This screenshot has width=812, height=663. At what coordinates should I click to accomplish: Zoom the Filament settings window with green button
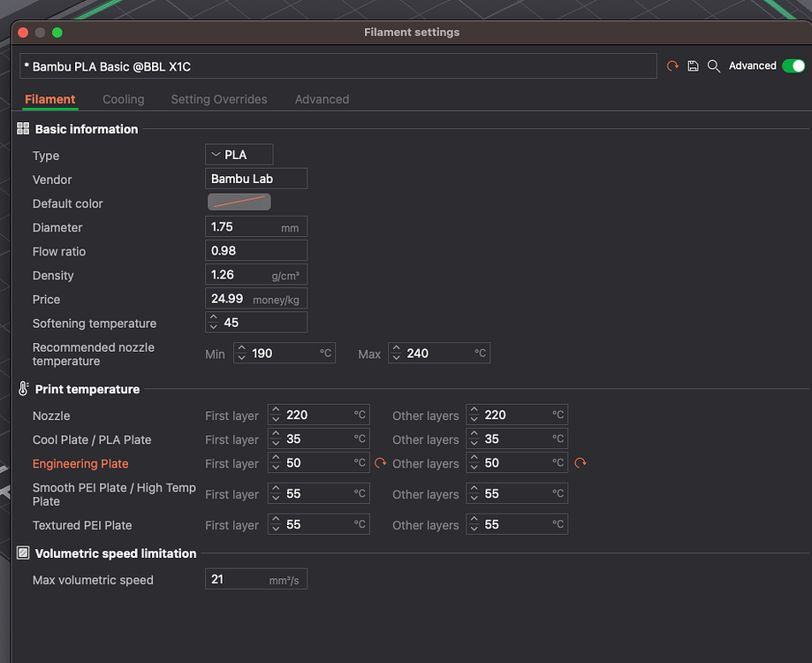(x=57, y=33)
